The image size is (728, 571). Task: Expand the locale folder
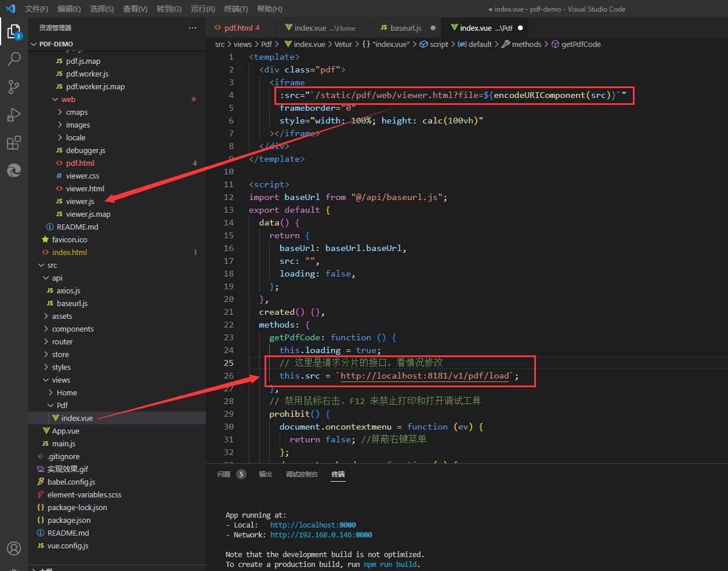coord(117,137)
